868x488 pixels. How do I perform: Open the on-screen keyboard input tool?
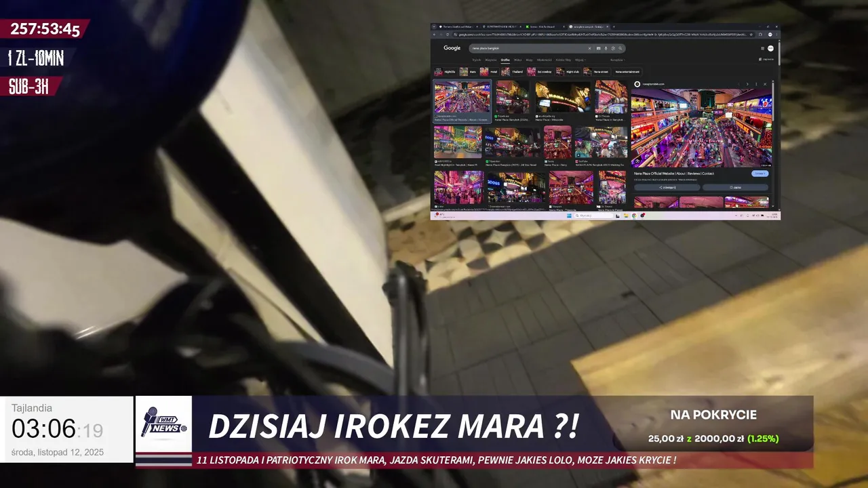click(598, 48)
